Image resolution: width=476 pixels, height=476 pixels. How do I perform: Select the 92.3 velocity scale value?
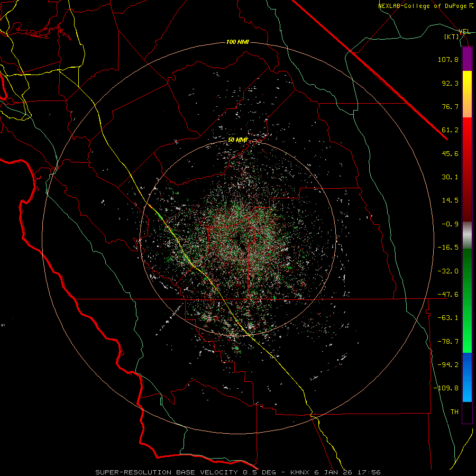click(450, 83)
